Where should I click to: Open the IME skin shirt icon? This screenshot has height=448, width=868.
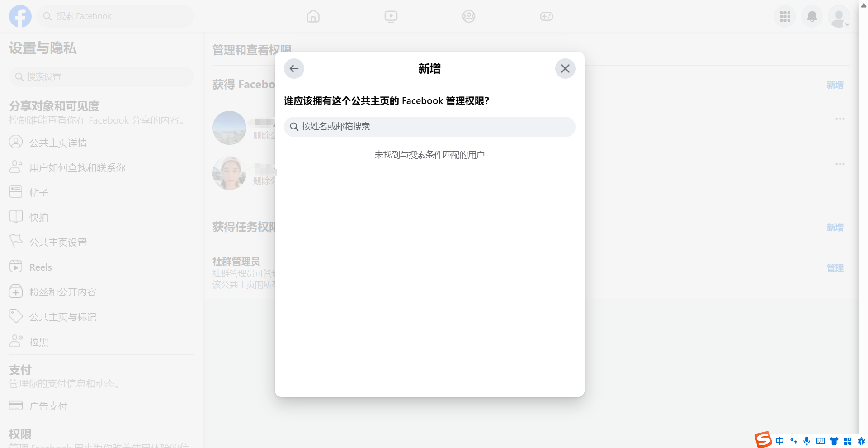tap(834, 441)
